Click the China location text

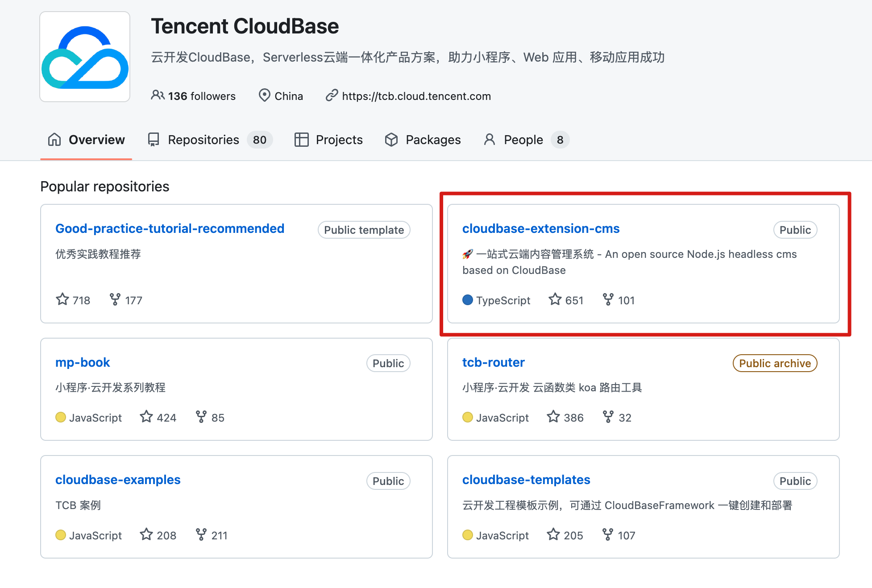click(x=289, y=96)
